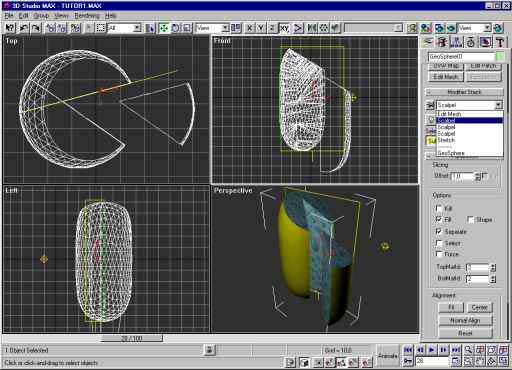The image size is (512, 370).
Task: Click the pin stack icon beside Scalpel dropdown
Action: (x=430, y=105)
